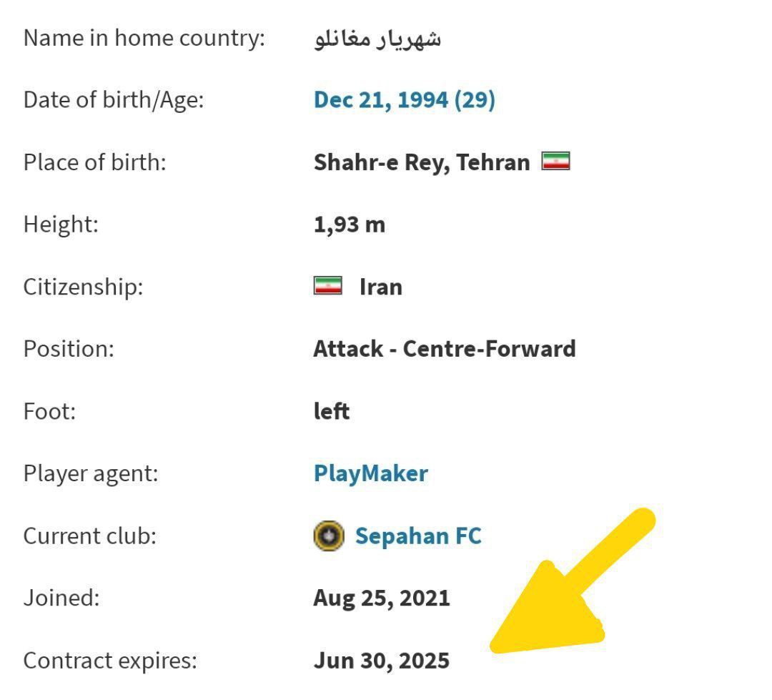Image resolution: width=772 pixels, height=700 pixels.
Task: Click the left foot value
Action: coord(332,411)
